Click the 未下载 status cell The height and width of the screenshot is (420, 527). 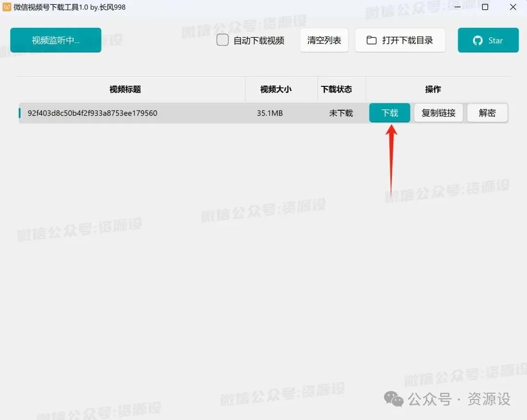pos(341,113)
